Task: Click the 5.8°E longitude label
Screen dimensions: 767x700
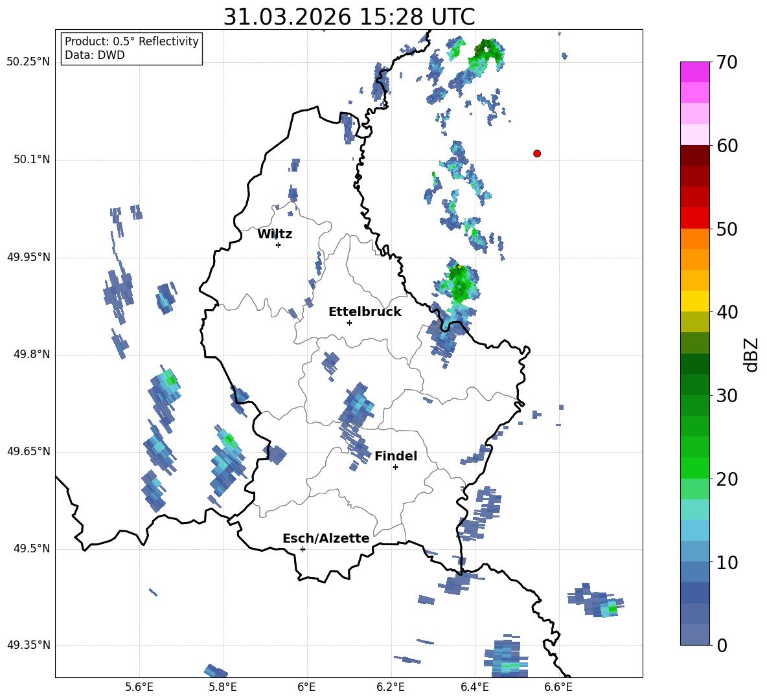Action: pos(223,687)
